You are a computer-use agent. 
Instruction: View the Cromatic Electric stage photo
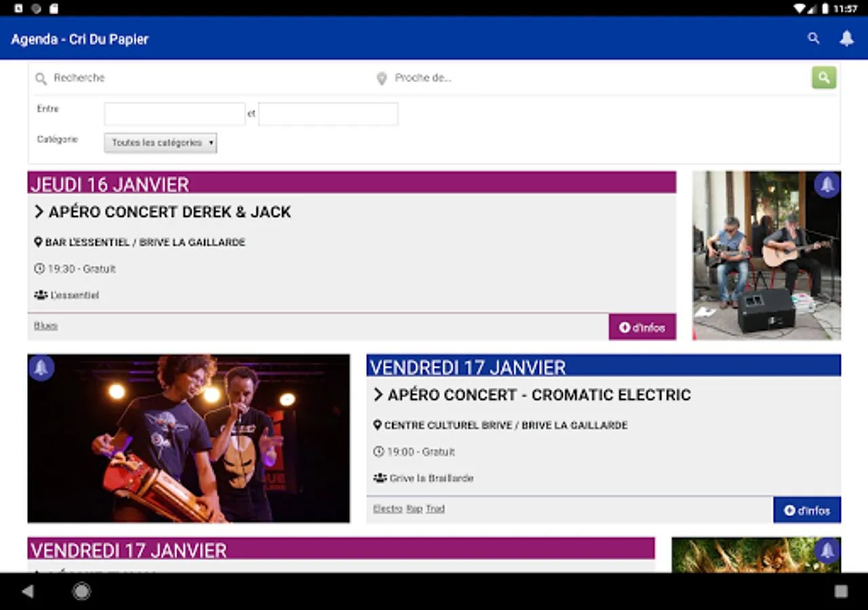pyautogui.click(x=189, y=439)
